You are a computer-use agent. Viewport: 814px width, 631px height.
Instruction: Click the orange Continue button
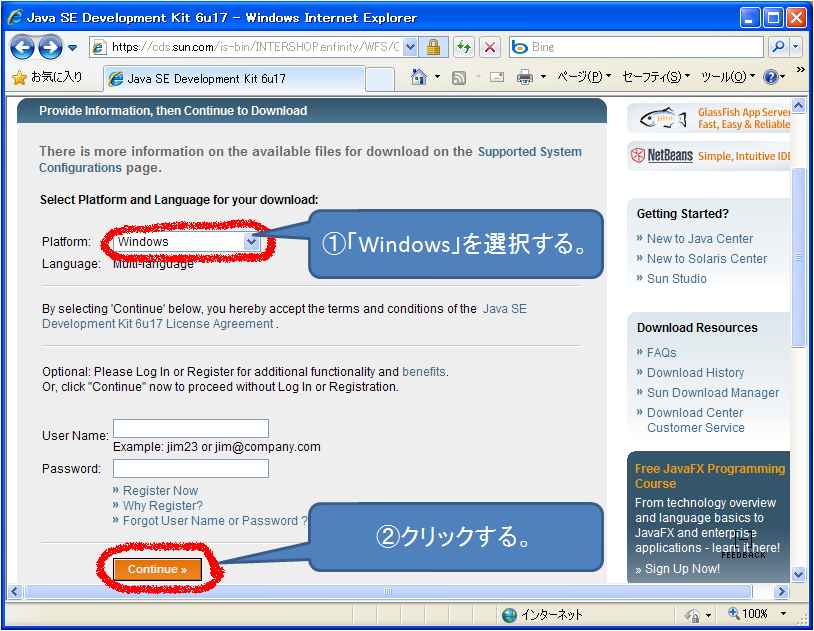[x=157, y=569]
